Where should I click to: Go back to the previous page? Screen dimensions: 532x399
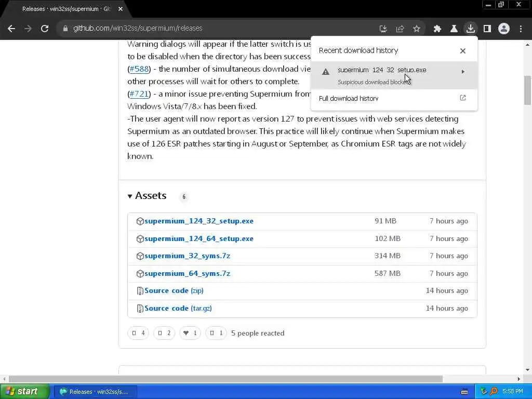11,29
